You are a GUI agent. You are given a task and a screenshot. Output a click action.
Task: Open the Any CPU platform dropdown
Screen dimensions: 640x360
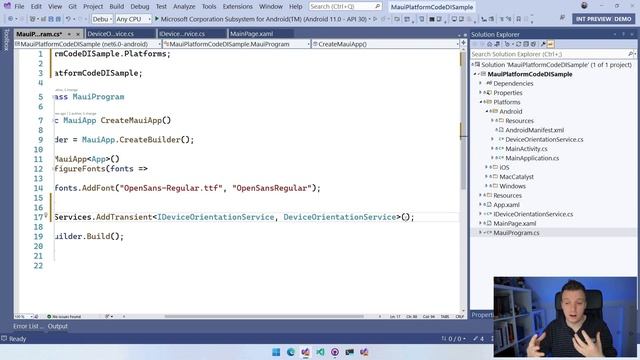(133, 19)
